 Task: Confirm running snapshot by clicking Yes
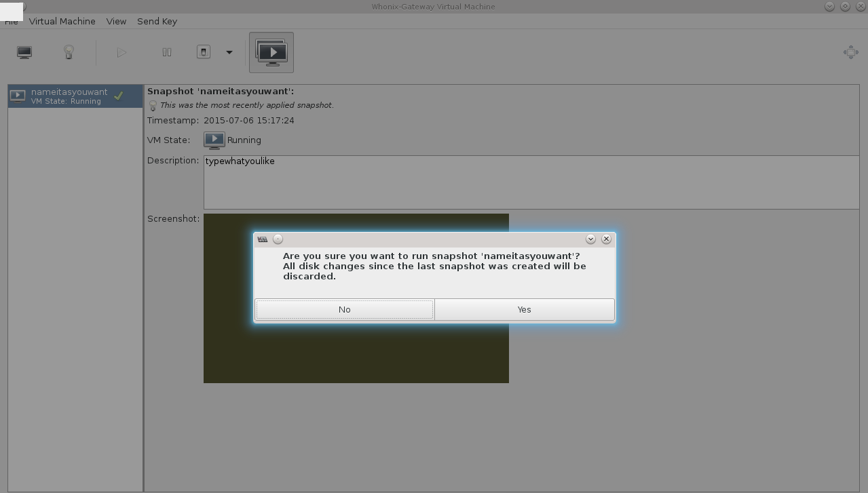coord(524,309)
